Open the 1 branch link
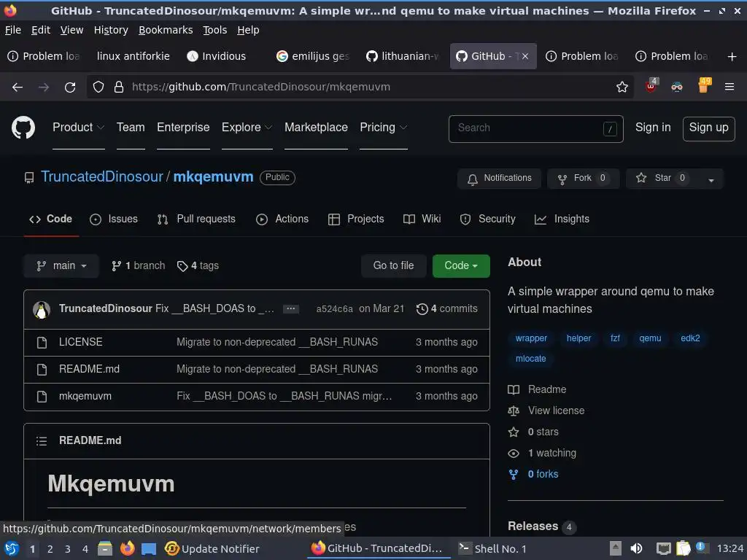Image resolution: width=747 pixels, height=560 pixels. [138, 265]
